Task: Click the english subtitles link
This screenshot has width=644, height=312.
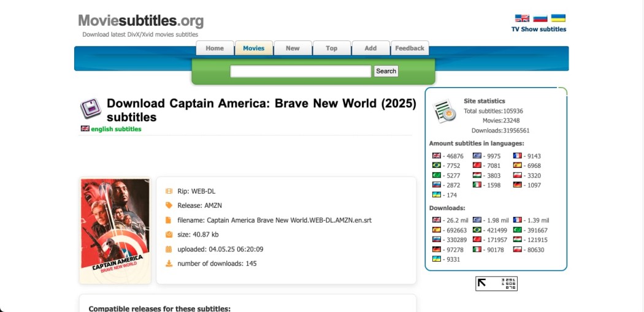Action: (117, 129)
